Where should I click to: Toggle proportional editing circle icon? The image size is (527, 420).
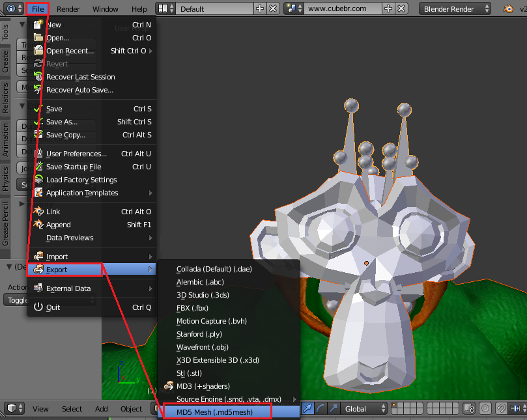485,408
